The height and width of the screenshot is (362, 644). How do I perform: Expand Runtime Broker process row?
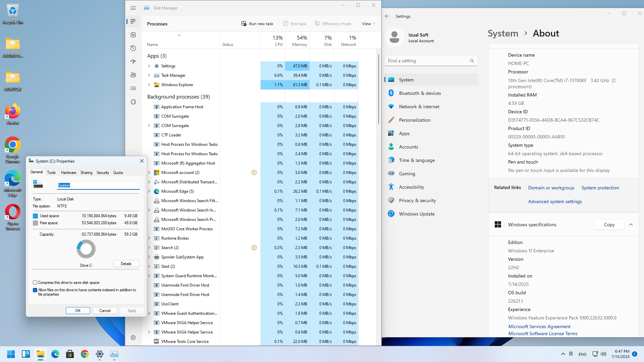pyautogui.click(x=149, y=238)
